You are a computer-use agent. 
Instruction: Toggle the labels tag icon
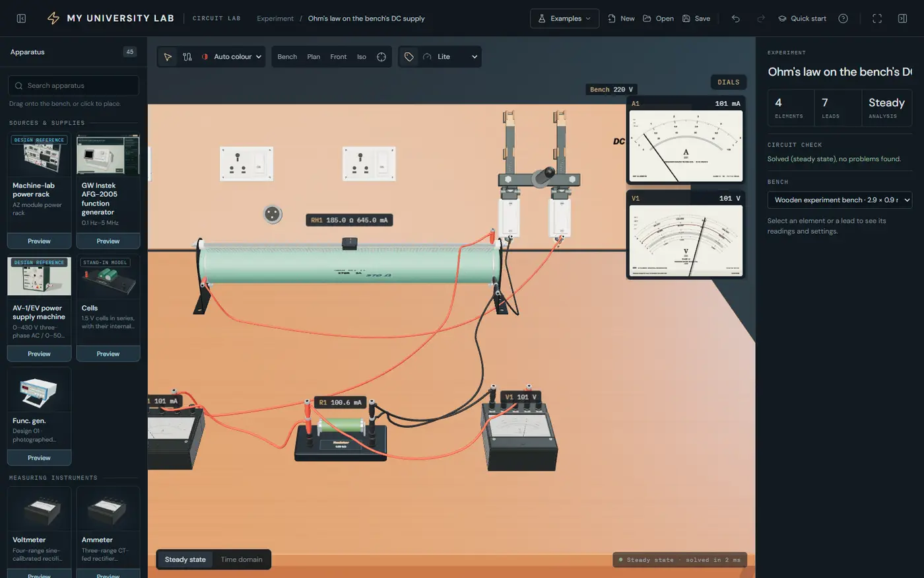(x=409, y=57)
